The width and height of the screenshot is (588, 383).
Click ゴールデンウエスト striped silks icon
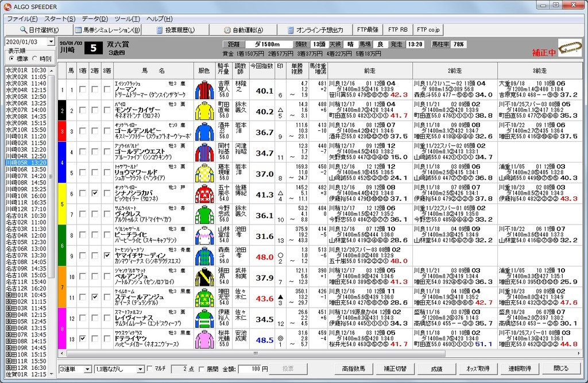coord(204,153)
